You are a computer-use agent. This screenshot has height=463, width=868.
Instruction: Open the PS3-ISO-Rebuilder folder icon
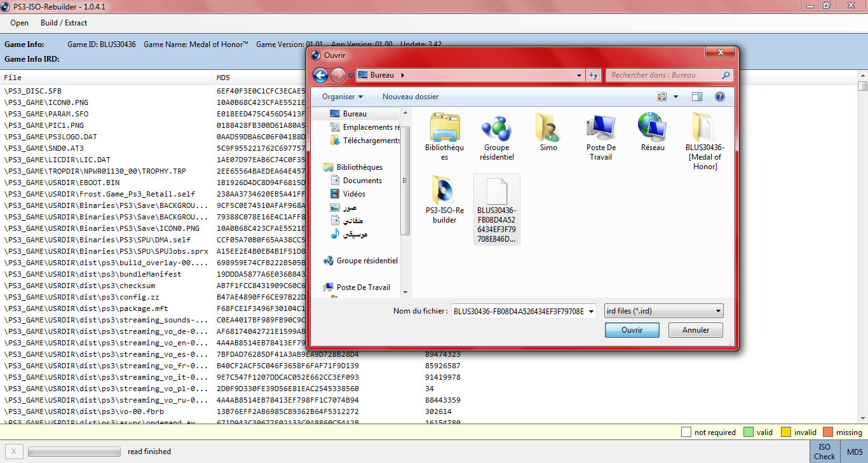(x=445, y=191)
